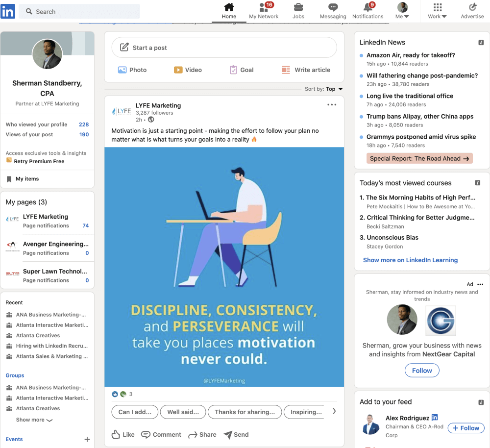The width and height of the screenshot is (490, 448).
Task: Click Retry Premium Free link
Action: pyautogui.click(x=39, y=161)
